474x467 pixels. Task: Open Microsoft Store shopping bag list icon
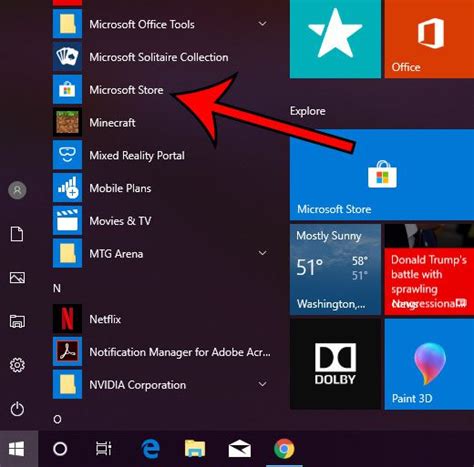tap(67, 89)
